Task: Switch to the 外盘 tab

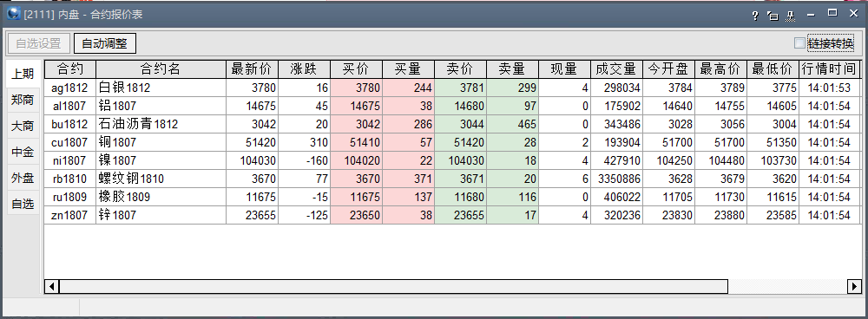Action: pos(23,178)
